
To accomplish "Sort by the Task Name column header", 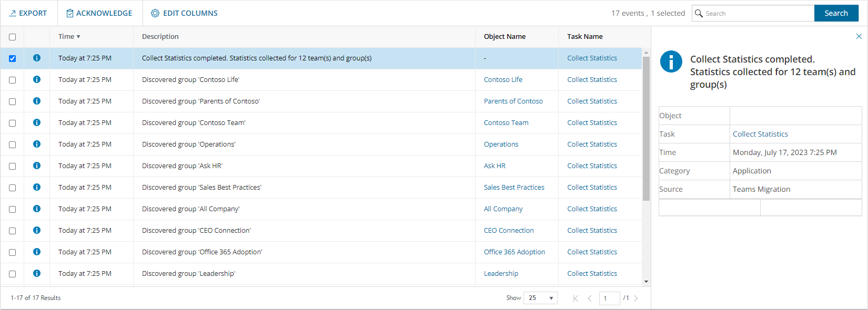I will pos(584,36).
